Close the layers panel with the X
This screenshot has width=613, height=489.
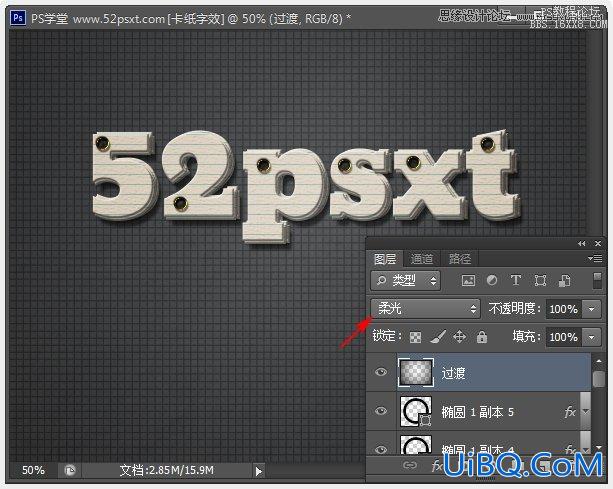pyautogui.click(x=598, y=244)
